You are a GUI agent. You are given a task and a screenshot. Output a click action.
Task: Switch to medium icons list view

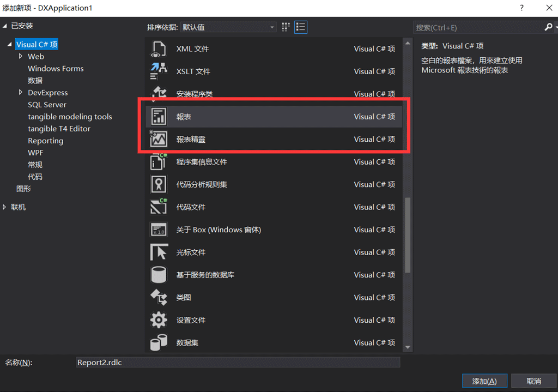click(x=301, y=27)
